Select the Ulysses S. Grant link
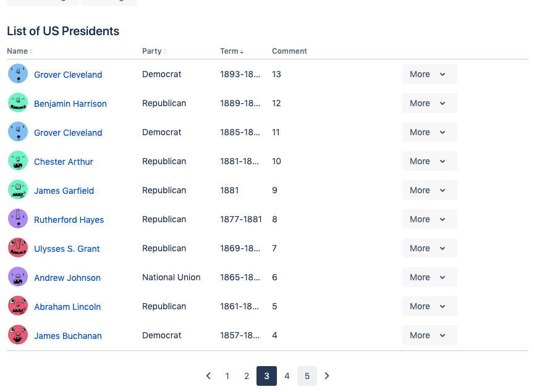The height and width of the screenshot is (392, 534). click(67, 248)
